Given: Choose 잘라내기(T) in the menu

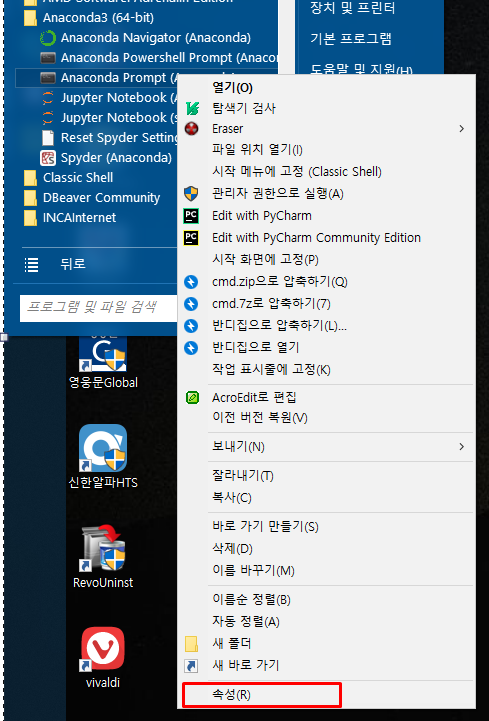Looking at the screenshot, I should (x=243, y=475).
